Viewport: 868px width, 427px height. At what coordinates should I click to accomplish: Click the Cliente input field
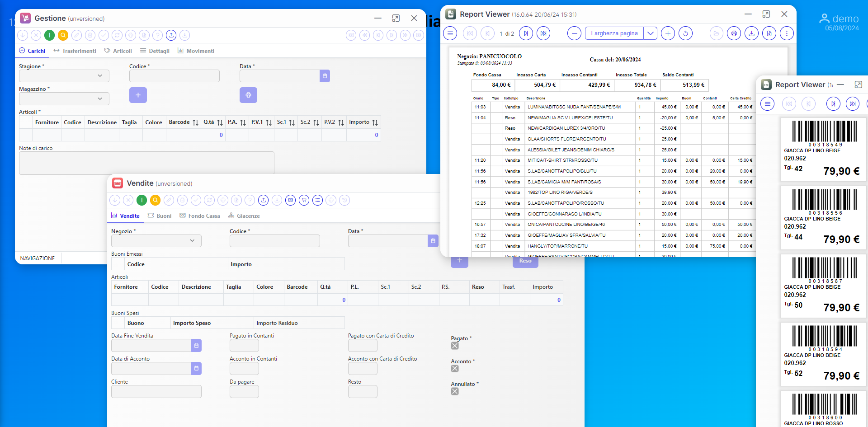pos(156,392)
